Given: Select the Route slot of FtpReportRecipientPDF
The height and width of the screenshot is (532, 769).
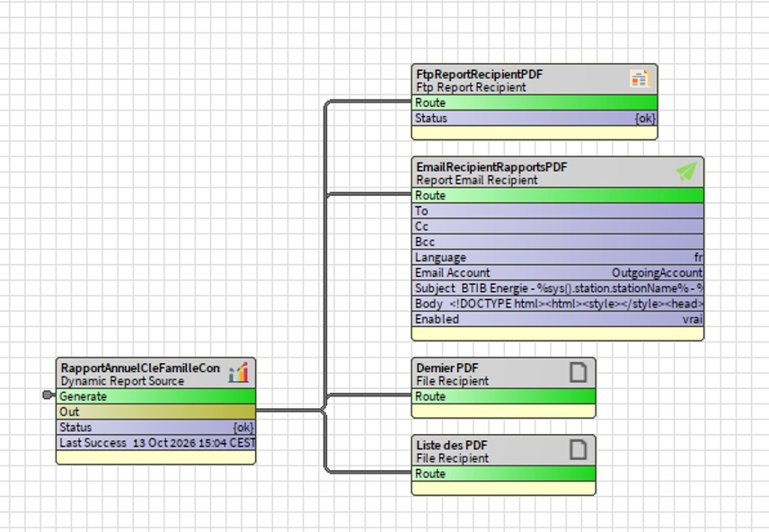Looking at the screenshot, I should pyautogui.click(x=535, y=102).
